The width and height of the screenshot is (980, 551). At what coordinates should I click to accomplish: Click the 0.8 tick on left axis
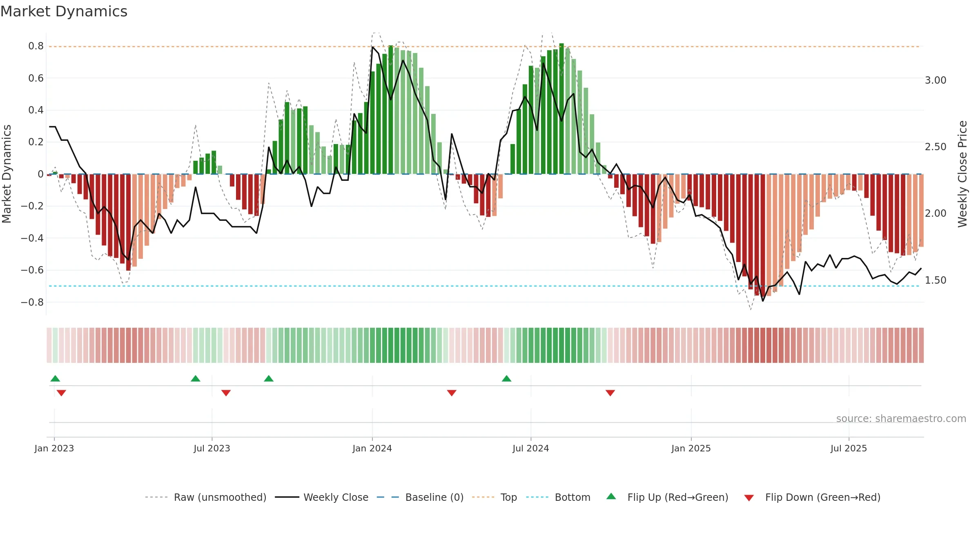tap(36, 46)
